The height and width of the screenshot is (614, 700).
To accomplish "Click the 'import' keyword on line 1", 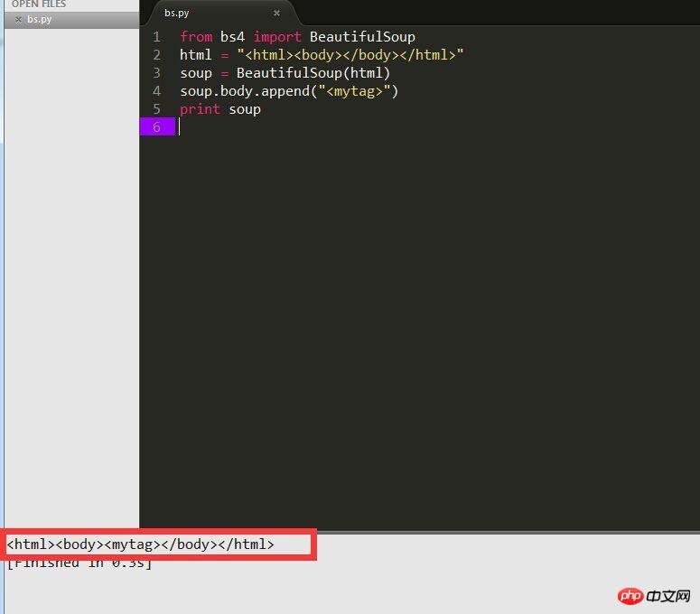I will click(x=277, y=37).
